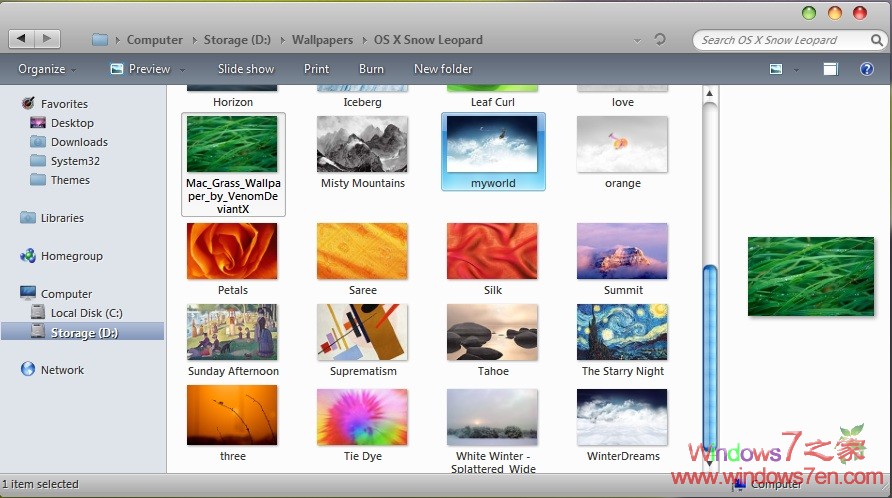The width and height of the screenshot is (892, 498).
Task: Click the file list scrollbar thumb
Action: click(709, 360)
